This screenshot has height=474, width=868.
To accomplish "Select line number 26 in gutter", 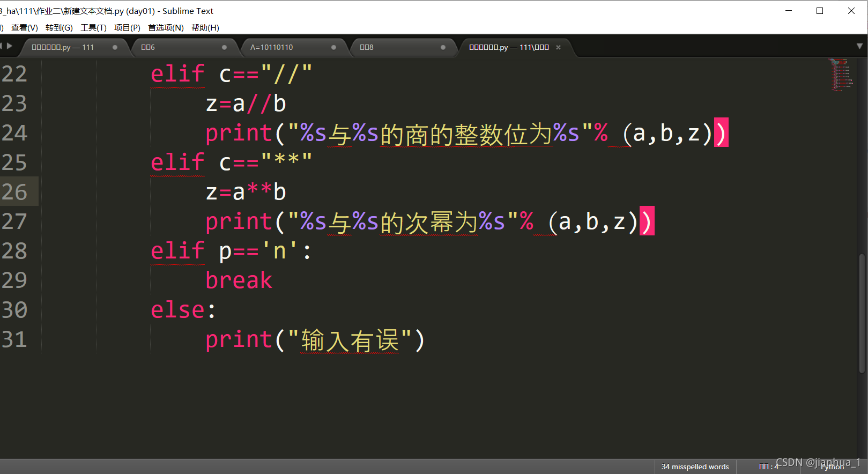I will [x=14, y=192].
